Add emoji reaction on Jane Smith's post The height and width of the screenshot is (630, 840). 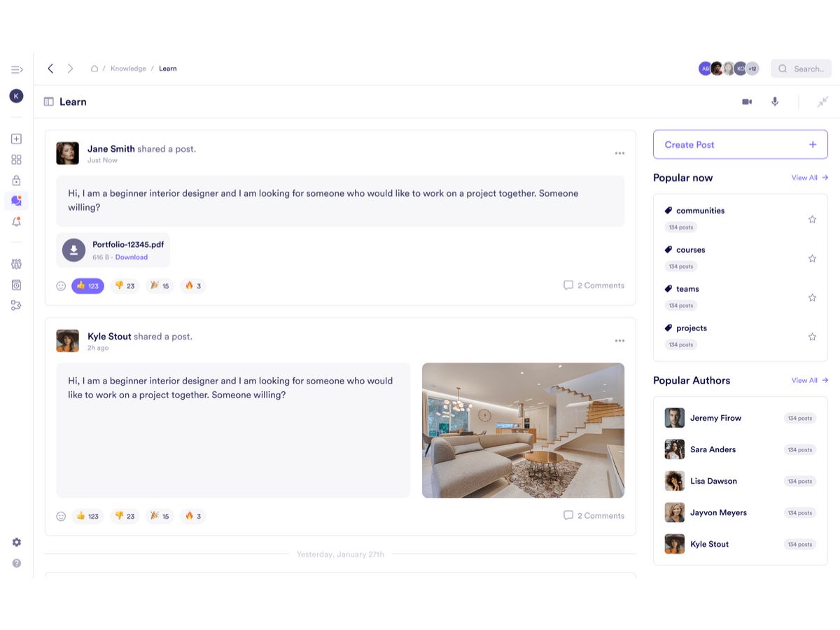point(61,286)
